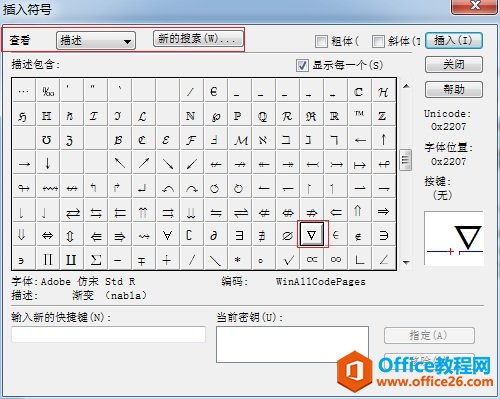Click the symbol grid scrollbar thumb
The image size is (500, 399).
(405, 160)
